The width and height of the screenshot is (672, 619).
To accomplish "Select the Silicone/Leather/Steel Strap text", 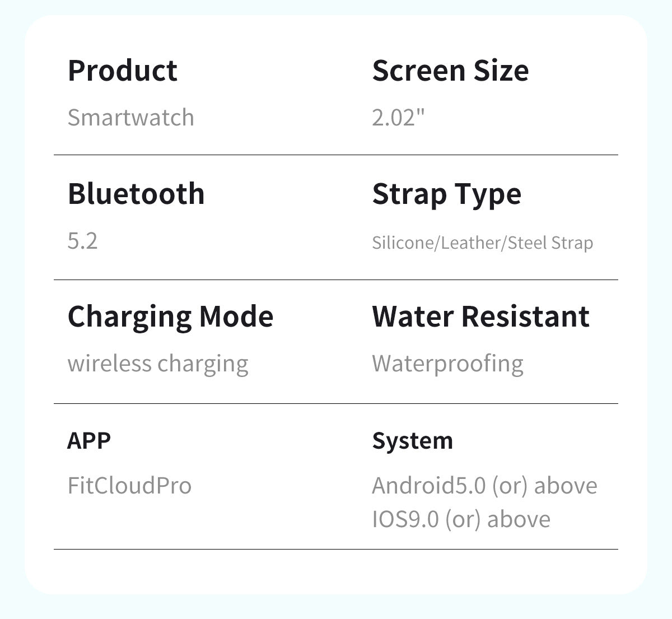I will [x=482, y=243].
